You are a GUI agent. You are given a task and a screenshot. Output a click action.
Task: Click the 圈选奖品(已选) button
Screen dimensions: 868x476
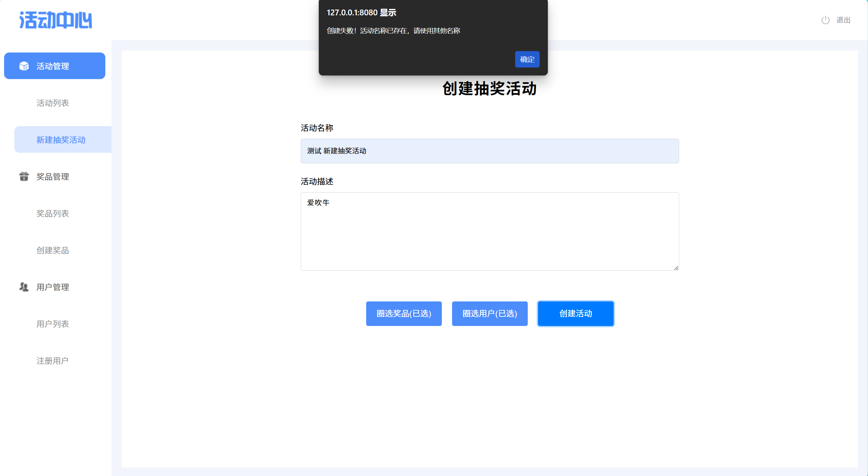[x=404, y=314]
